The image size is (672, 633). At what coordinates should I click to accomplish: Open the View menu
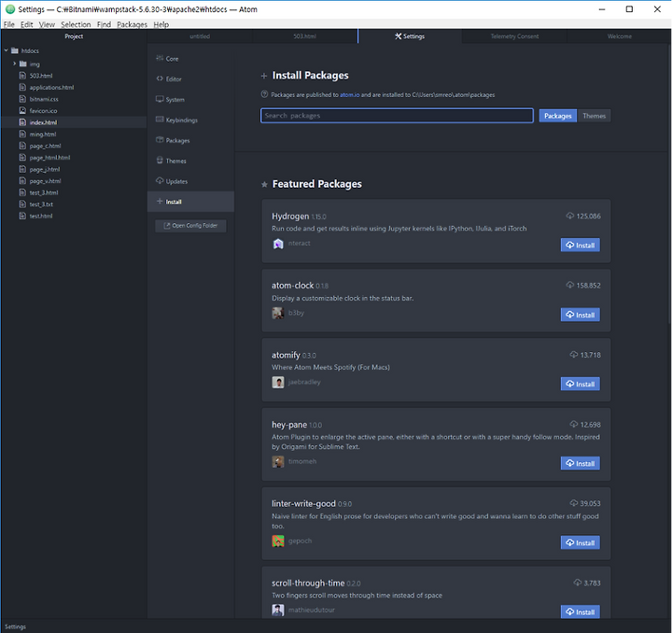[47, 24]
